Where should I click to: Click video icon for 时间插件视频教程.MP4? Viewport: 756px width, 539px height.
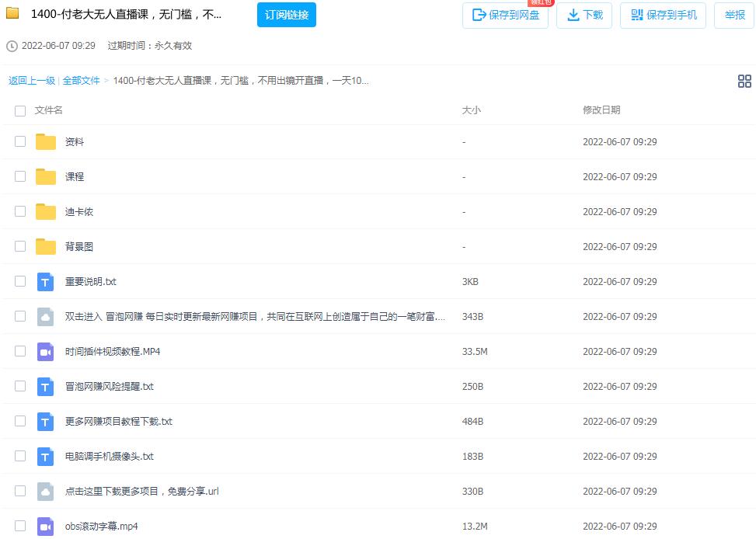(45, 352)
